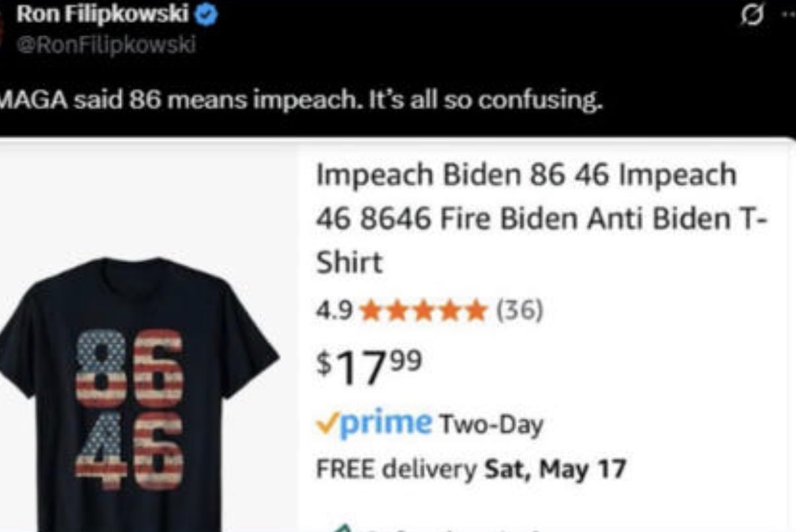The width and height of the screenshot is (796, 532).
Task: Open Ron Filipkowski's profile name
Action: pos(102,14)
